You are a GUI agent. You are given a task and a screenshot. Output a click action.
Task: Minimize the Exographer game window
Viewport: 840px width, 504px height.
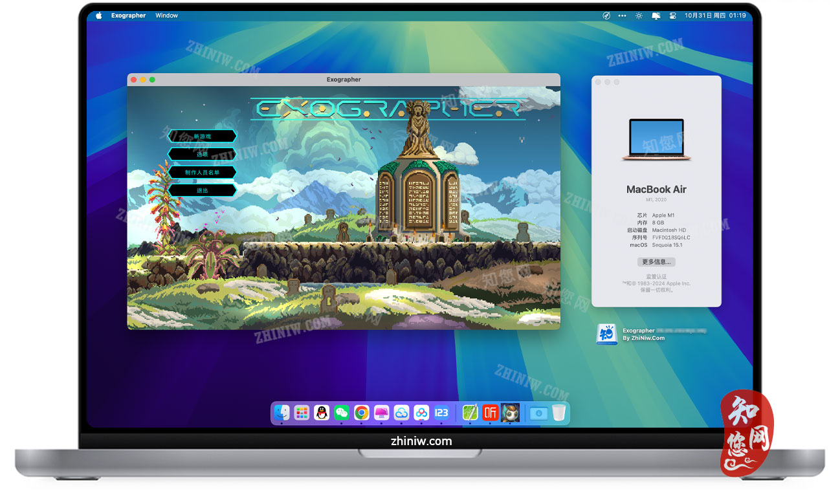coord(143,80)
